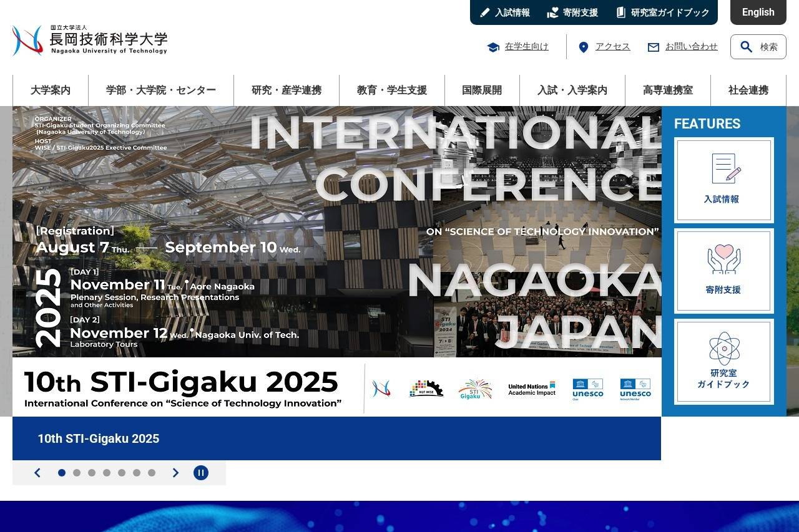Select the second slide indicator dot

tap(77, 473)
